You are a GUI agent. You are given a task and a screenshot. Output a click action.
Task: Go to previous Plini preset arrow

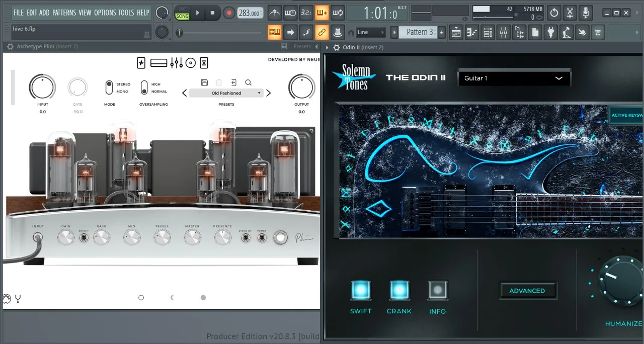(x=185, y=93)
